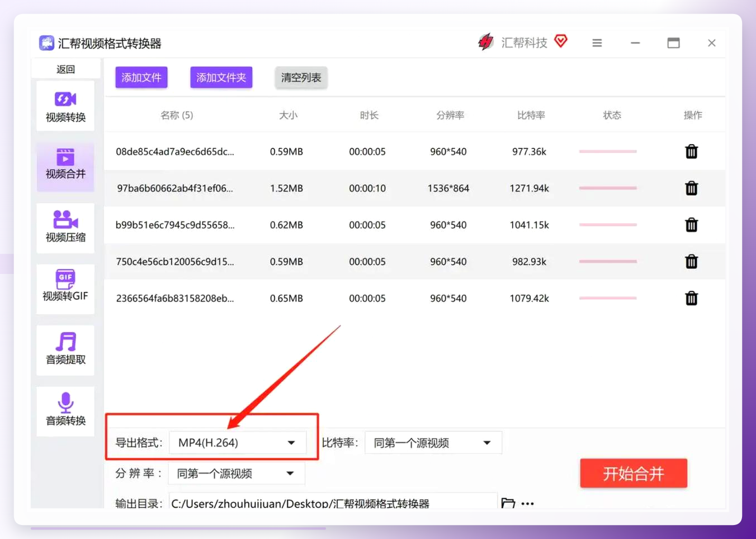The width and height of the screenshot is (756, 539).
Task: Click the 添加文件夹 button
Action: (x=221, y=77)
